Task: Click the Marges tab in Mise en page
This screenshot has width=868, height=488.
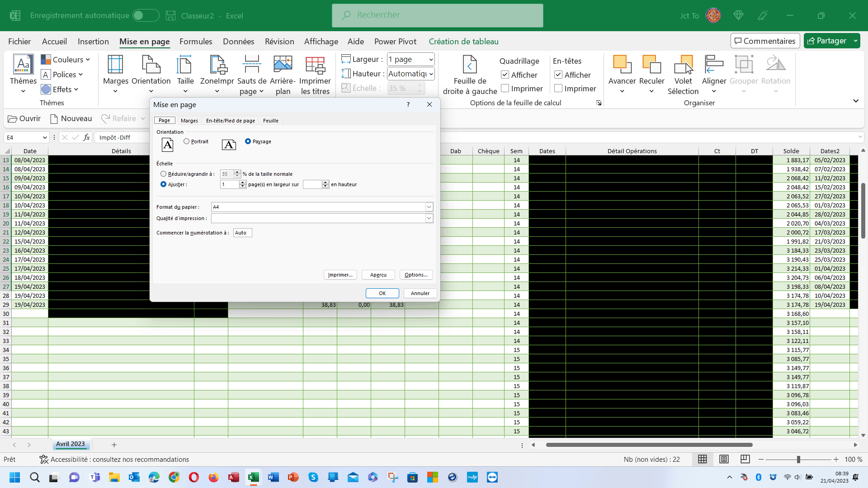Action: tap(189, 120)
